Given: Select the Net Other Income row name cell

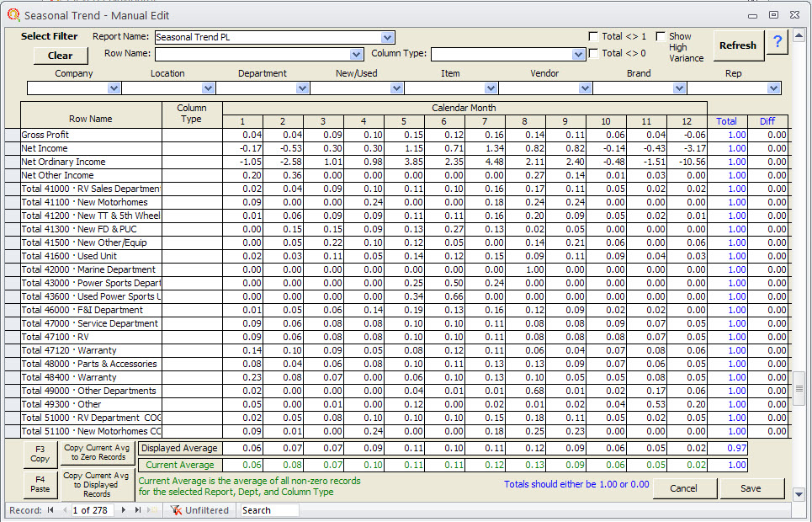Looking at the screenshot, I should pyautogui.click(x=91, y=175).
